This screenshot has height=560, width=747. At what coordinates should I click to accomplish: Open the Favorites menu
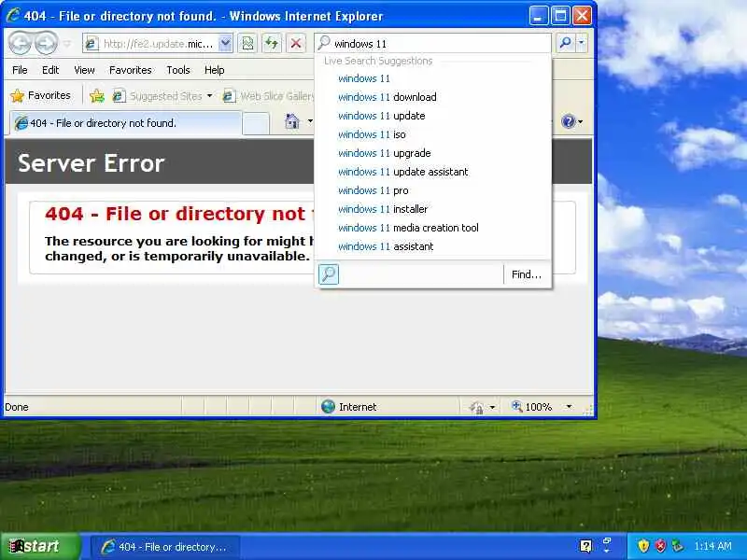coord(130,70)
